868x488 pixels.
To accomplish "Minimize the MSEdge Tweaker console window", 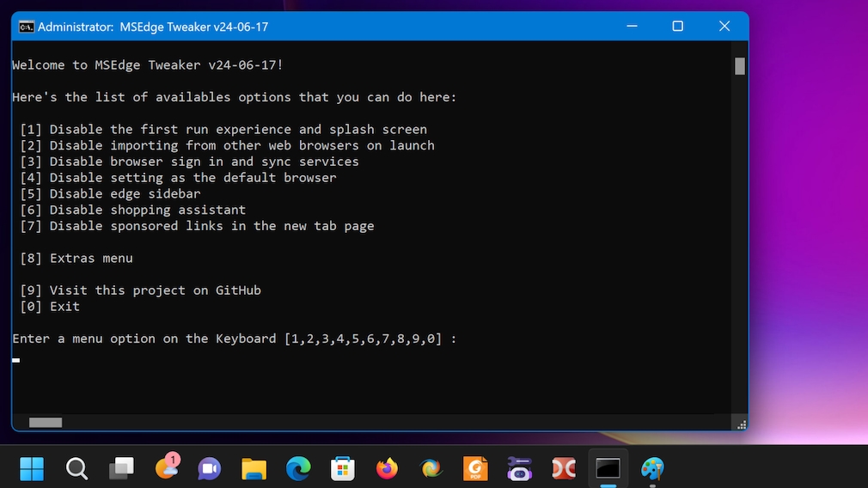I will [x=633, y=27].
